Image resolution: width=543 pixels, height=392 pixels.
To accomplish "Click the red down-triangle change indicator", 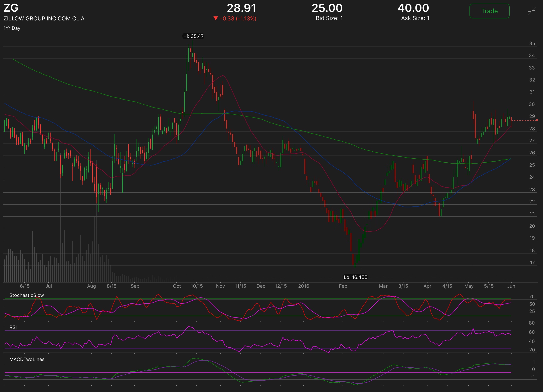I will [x=215, y=18].
